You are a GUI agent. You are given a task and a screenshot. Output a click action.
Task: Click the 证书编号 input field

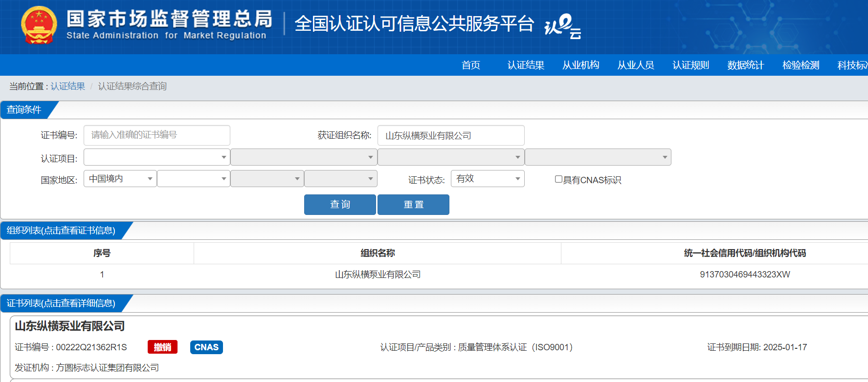156,135
